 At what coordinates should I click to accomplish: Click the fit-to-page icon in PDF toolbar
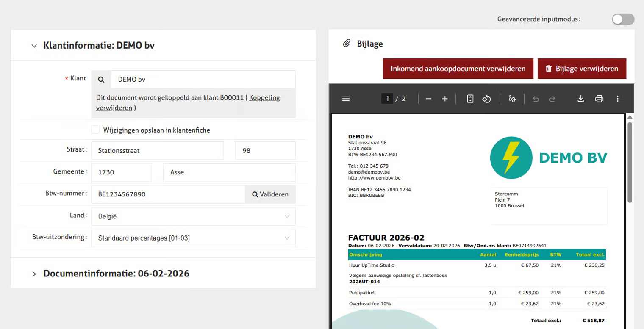(x=470, y=99)
